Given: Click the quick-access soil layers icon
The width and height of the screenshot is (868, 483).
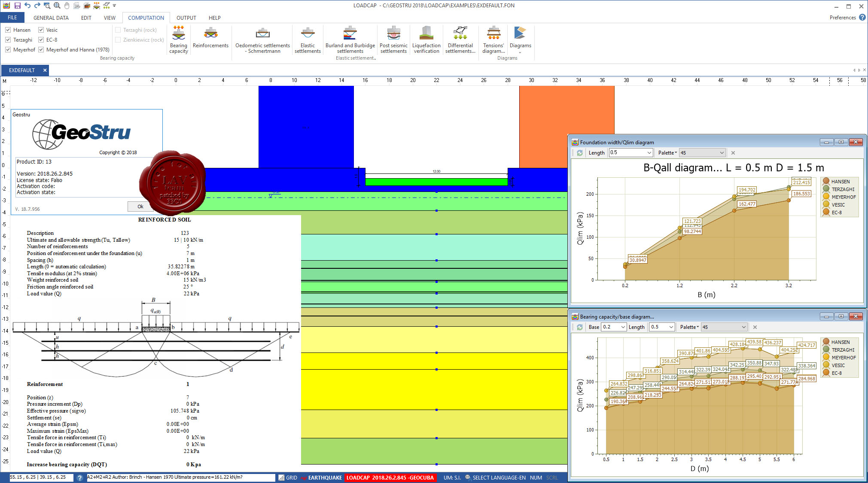Looking at the screenshot, I should (x=86, y=6).
